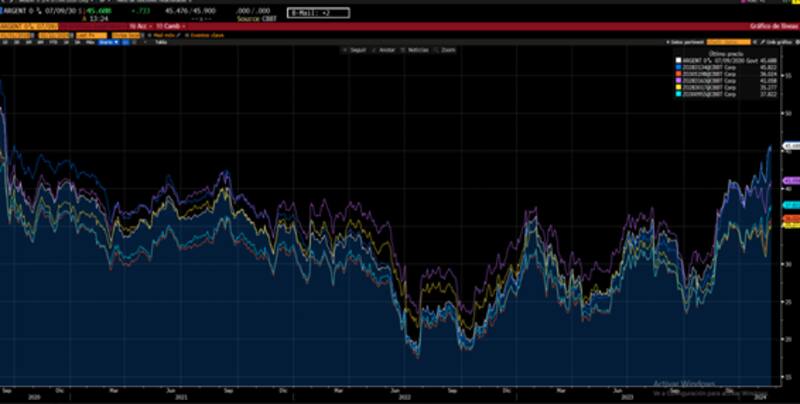This screenshot has height=404, width=800.
Task: Activate the Zoom chart tool
Action: point(450,48)
